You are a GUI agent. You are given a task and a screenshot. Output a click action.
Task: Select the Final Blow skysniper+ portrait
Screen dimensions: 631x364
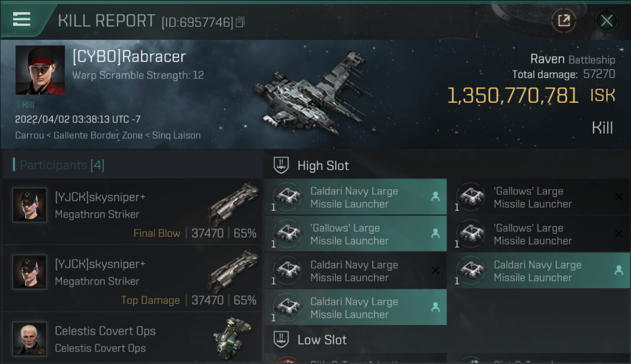tap(30, 205)
